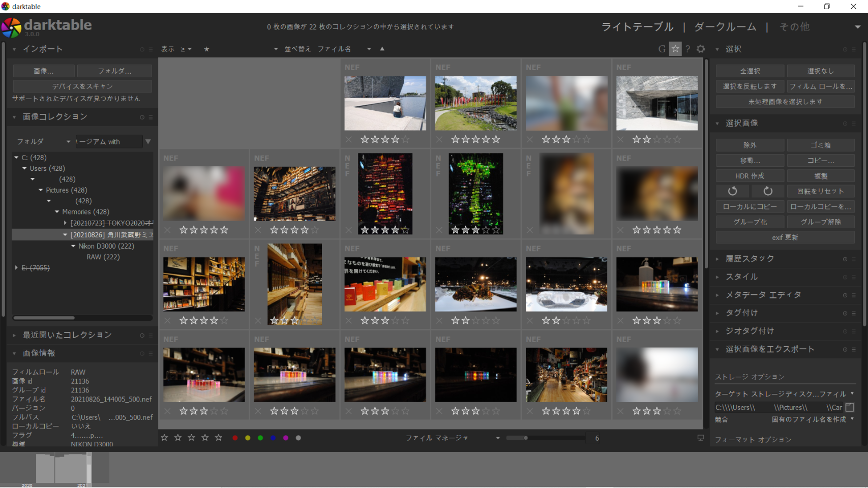The height and width of the screenshot is (488, 868).
Task: Click the display profile monitor icon
Action: pos(700,438)
